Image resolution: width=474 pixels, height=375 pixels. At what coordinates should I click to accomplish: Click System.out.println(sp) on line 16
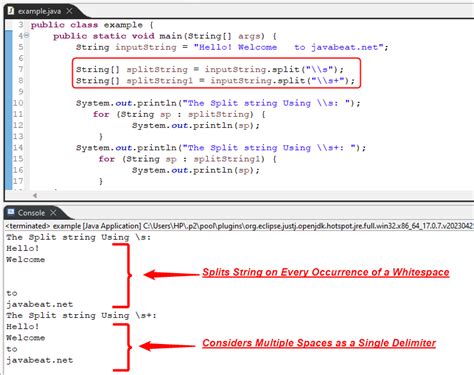coord(196,170)
